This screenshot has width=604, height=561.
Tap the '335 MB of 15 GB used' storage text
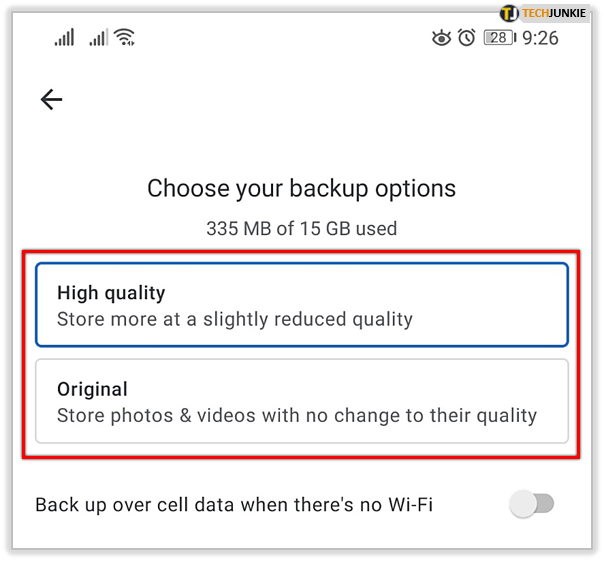(x=302, y=228)
